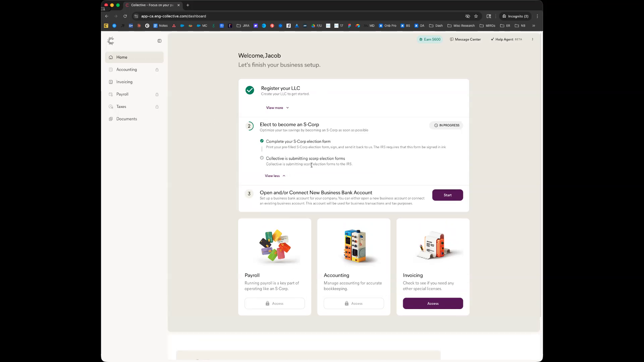Open the Invoicing sidebar item
The width and height of the screenshot is (644, 362).
[x=124, y=82]
